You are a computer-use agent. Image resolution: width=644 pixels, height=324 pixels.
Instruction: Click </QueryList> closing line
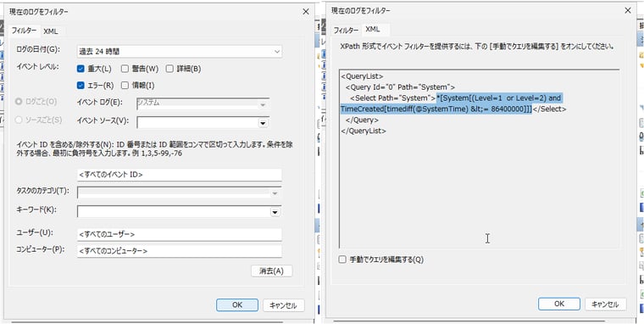[x=364, y=131]
